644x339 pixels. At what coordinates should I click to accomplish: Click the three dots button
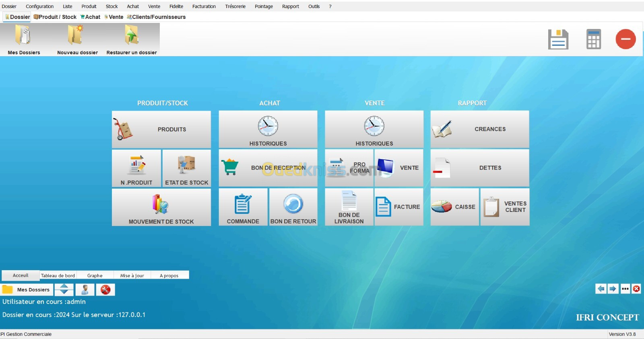click(625, 289)
